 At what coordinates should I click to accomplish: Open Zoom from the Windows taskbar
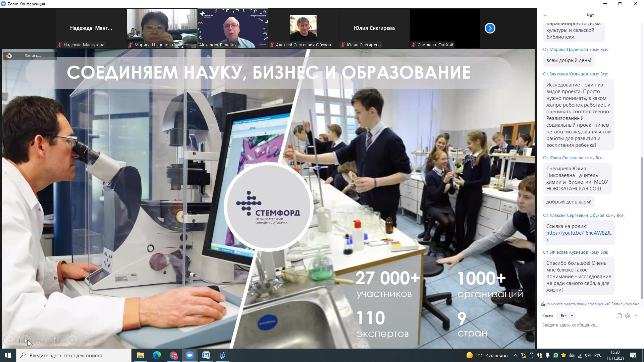click(x=190, y=355)
